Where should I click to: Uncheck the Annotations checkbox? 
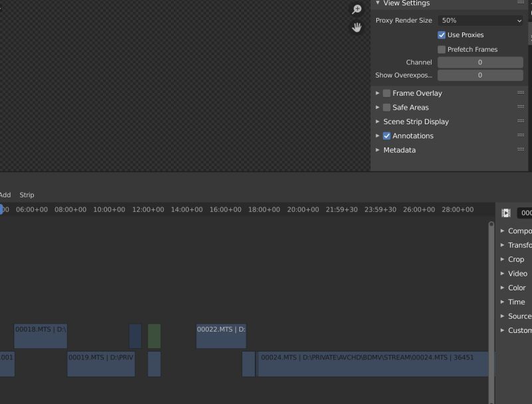click(386, 136)
